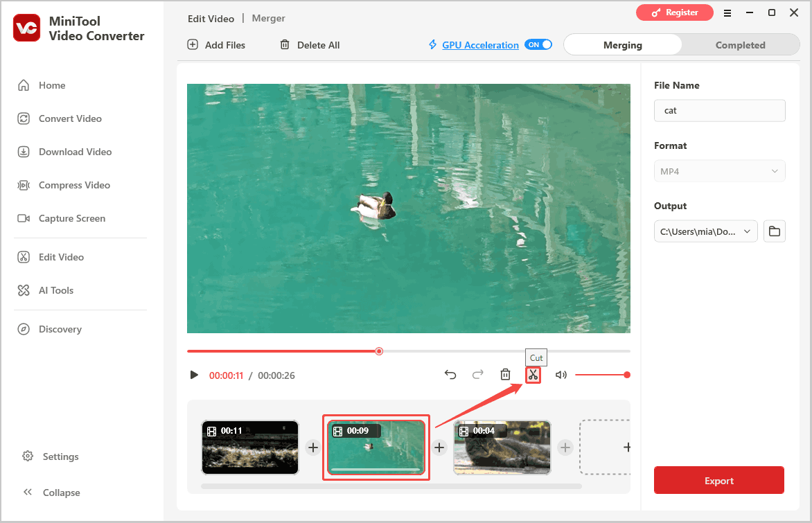Open the Edit Video section in the sidebar
The image size is (812, 523).
51,257
